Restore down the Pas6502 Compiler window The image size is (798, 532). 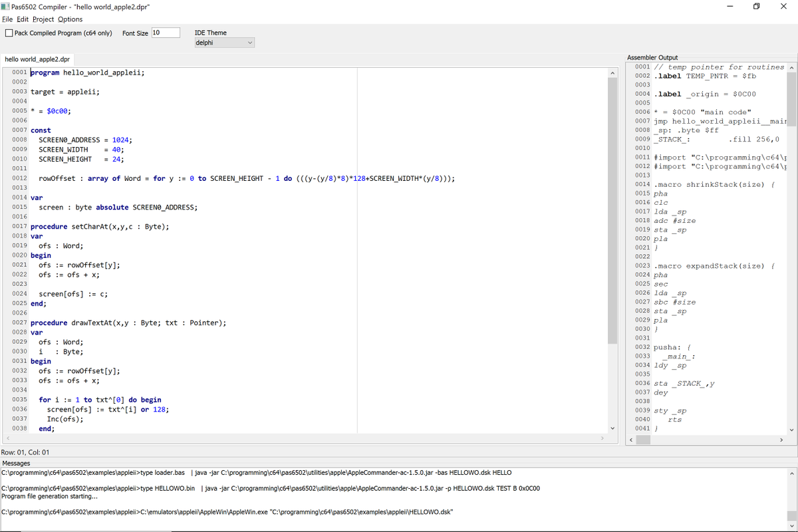point(756,7)
